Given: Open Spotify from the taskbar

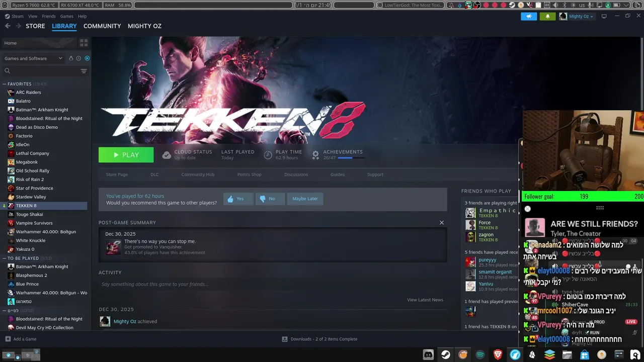Looking at the screenshot, I should pos(480,354).
